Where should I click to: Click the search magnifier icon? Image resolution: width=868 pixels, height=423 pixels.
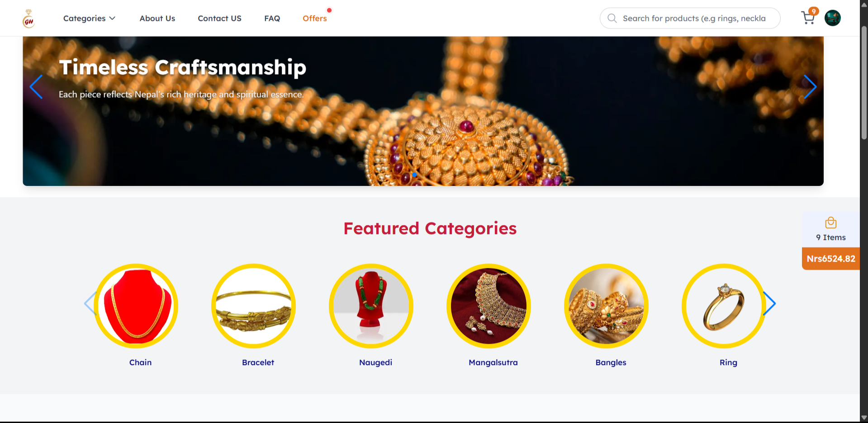[612, 18]
